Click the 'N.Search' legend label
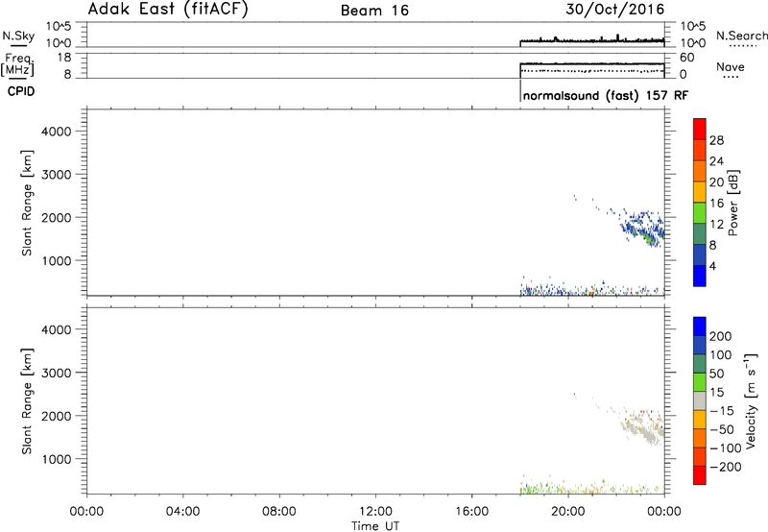Viewport: 768px width, 532px height. point(741,36)
